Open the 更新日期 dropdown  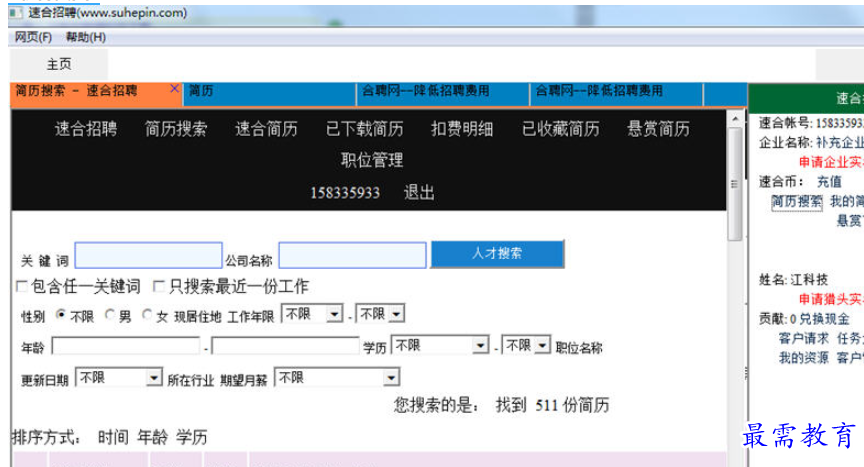tap(118, 378)
